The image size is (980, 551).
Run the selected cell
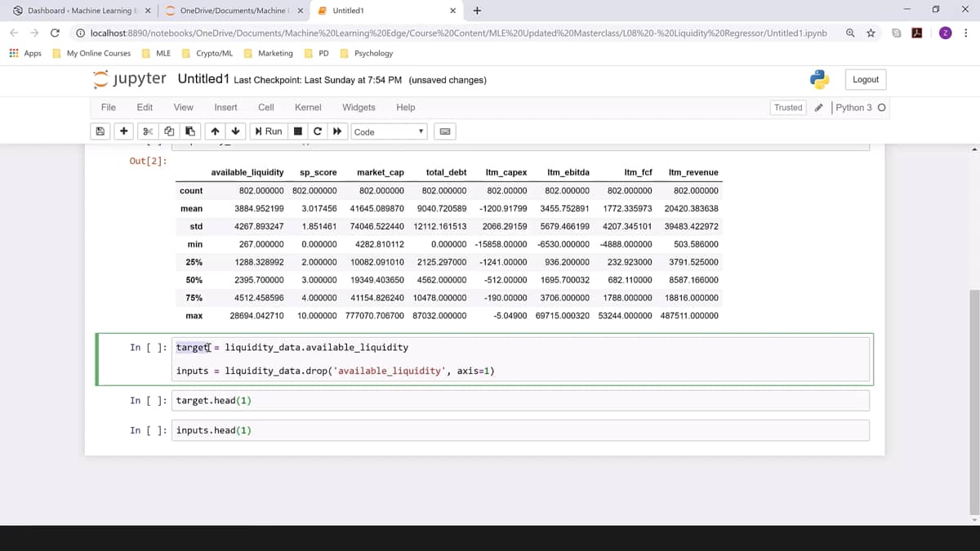[x=268, y=131]
